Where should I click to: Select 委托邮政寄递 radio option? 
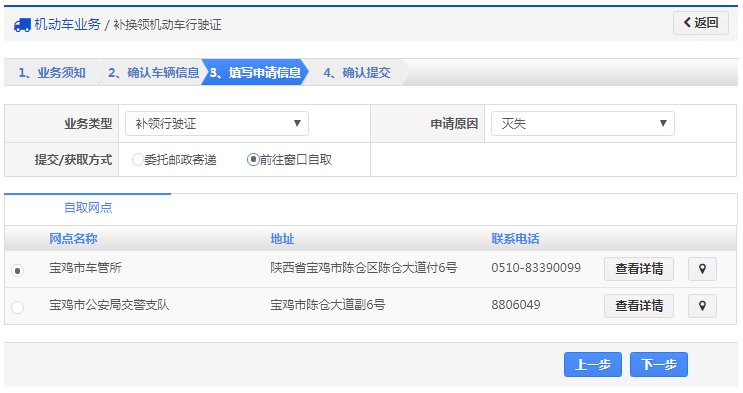pyautogui.click(x=137, y=160)
